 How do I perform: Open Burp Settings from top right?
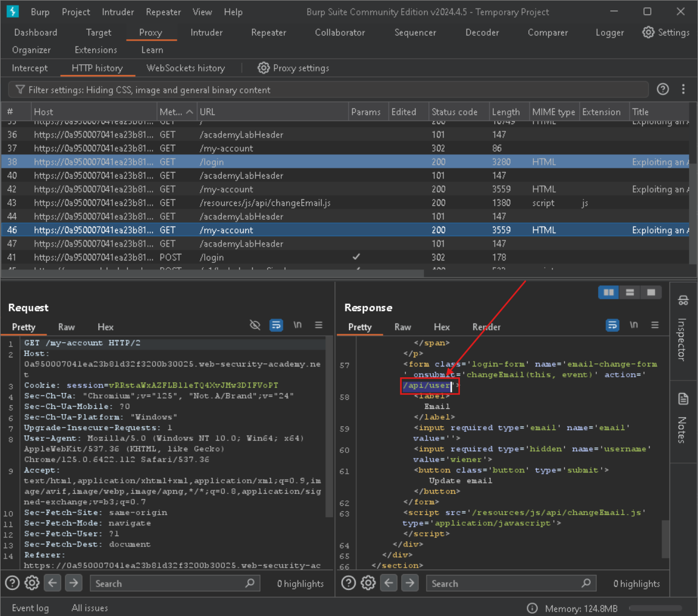pyautogui.click(x=666, y=33)
